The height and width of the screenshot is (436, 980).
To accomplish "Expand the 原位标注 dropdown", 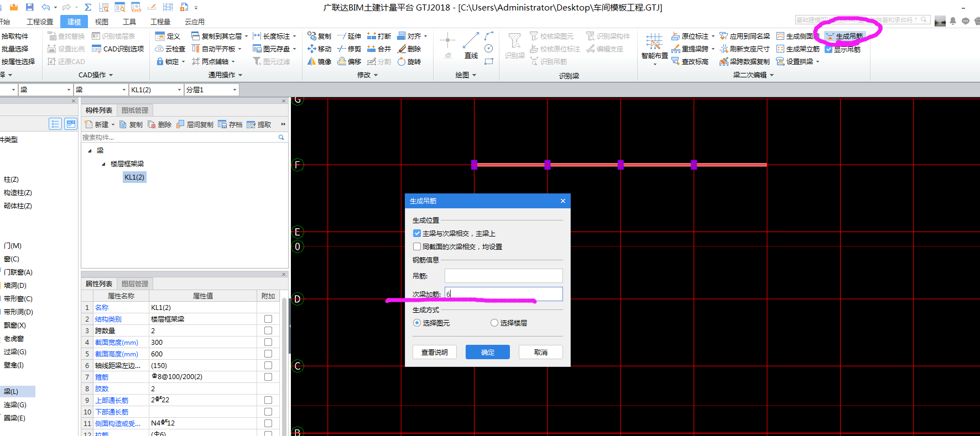I will (713, 36).
